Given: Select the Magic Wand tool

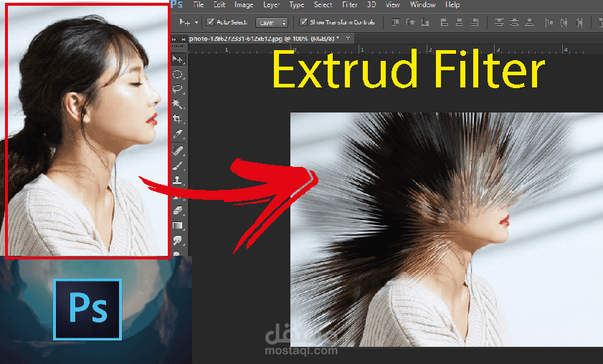Looking at the screenshot, I should click(178, 104).
